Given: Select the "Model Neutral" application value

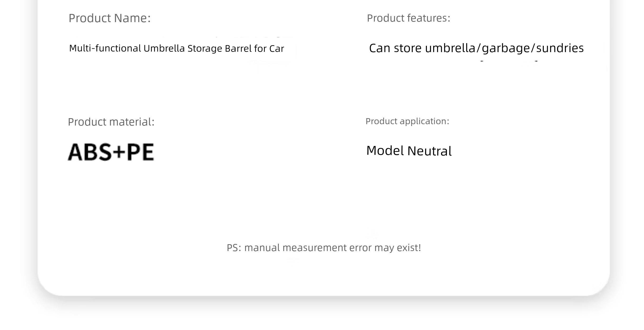Looking at the screenshot, I should click(409, 151).
